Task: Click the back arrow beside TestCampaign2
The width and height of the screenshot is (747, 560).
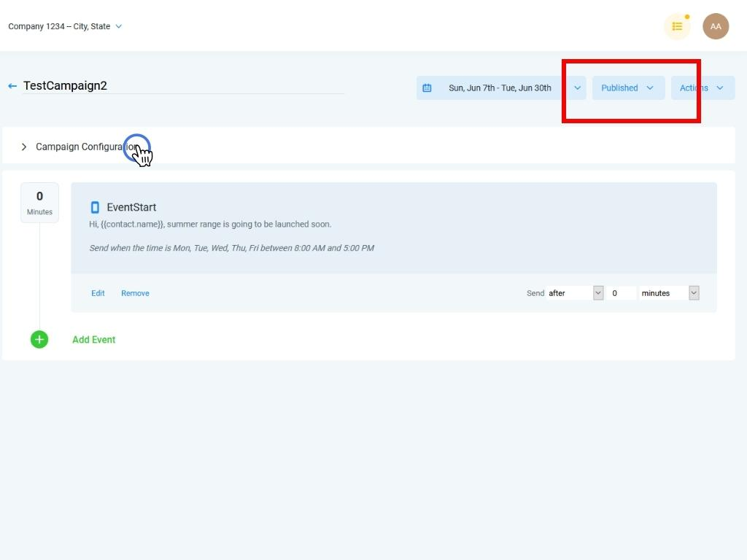Action: tap(12, 86)
